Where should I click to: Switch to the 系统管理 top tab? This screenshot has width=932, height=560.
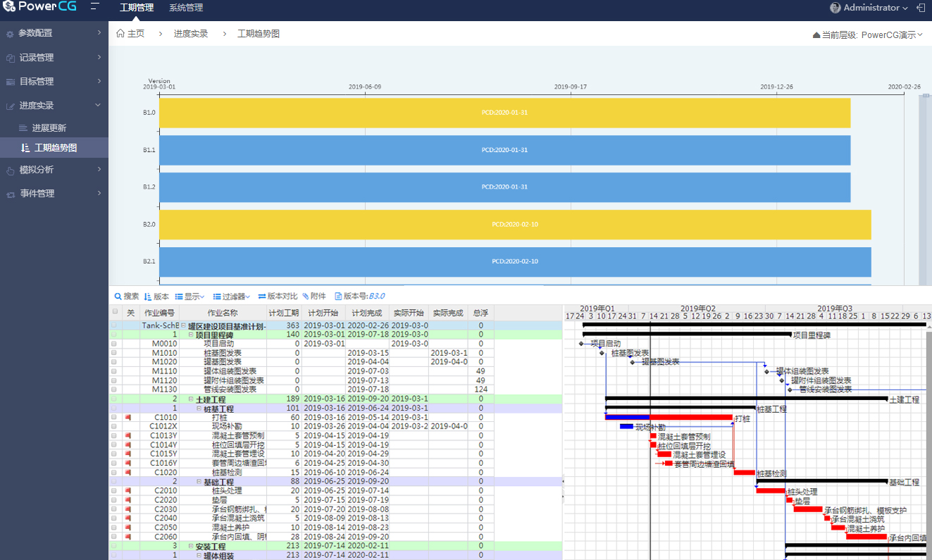186,8
